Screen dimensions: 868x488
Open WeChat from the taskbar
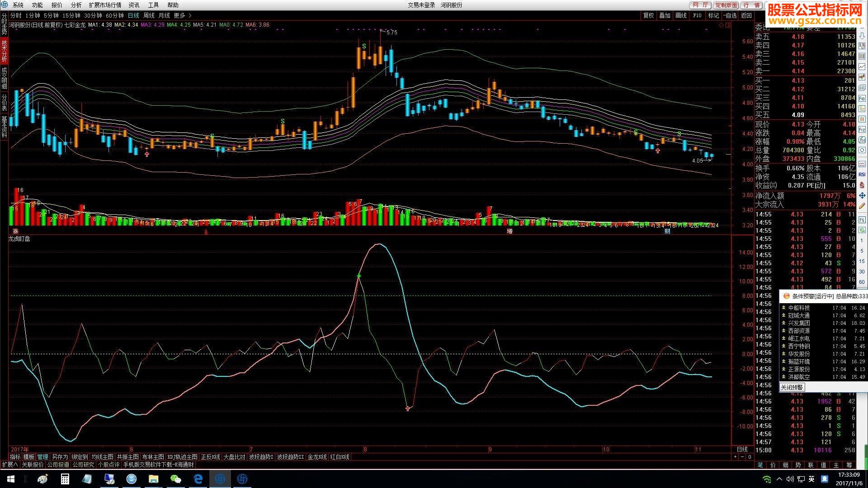pyautogui.click(x=175, y=479)
